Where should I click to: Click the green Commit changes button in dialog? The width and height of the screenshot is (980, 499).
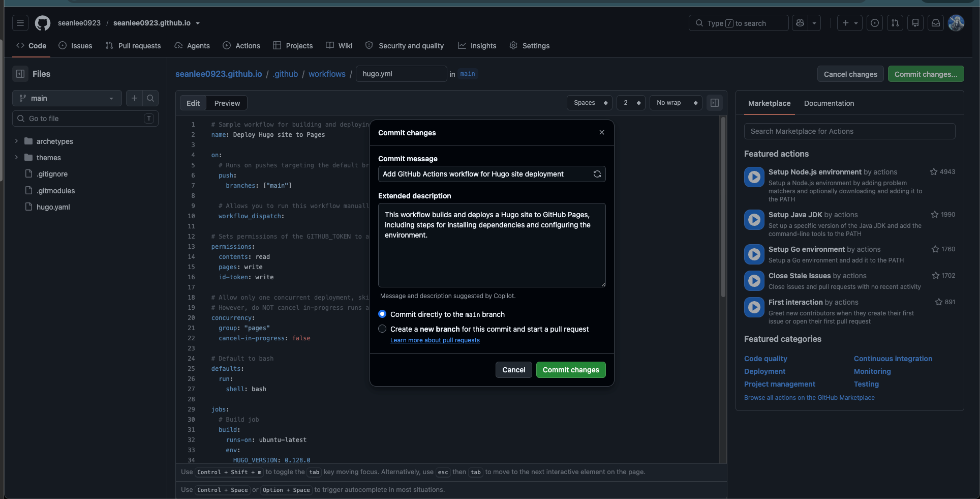coord(571,370)
